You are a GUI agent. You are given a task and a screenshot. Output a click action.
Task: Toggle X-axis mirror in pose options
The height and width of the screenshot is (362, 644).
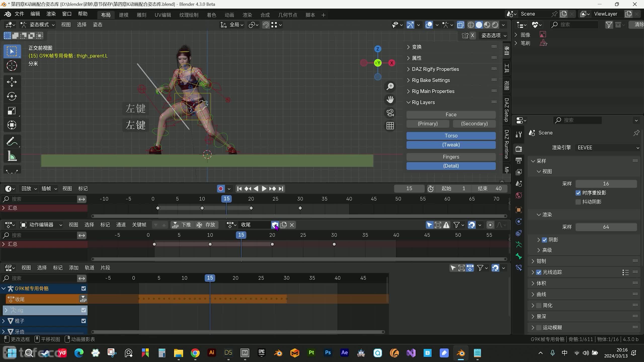click(x=472, y=35)
